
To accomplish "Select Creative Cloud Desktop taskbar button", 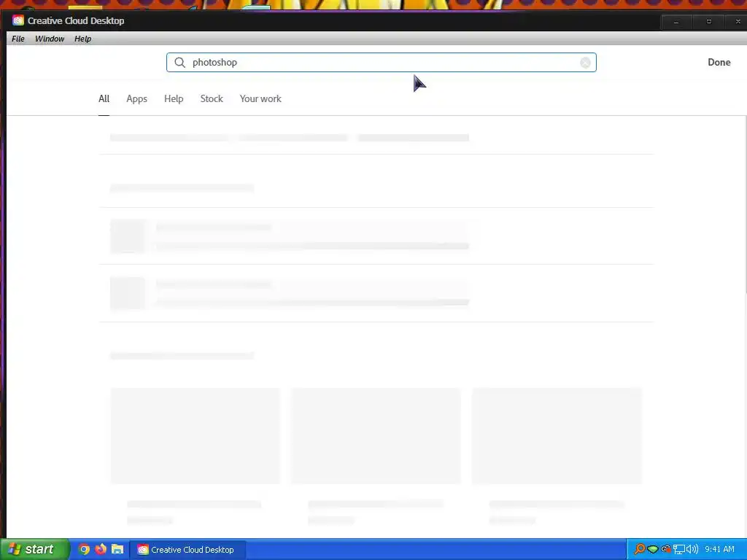I will click(187, 550).
